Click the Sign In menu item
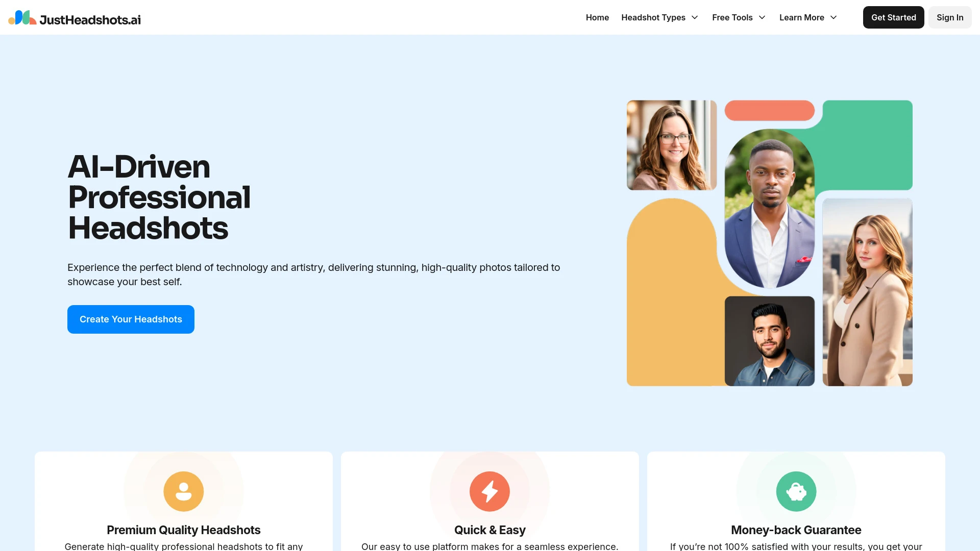 [950, 17]
